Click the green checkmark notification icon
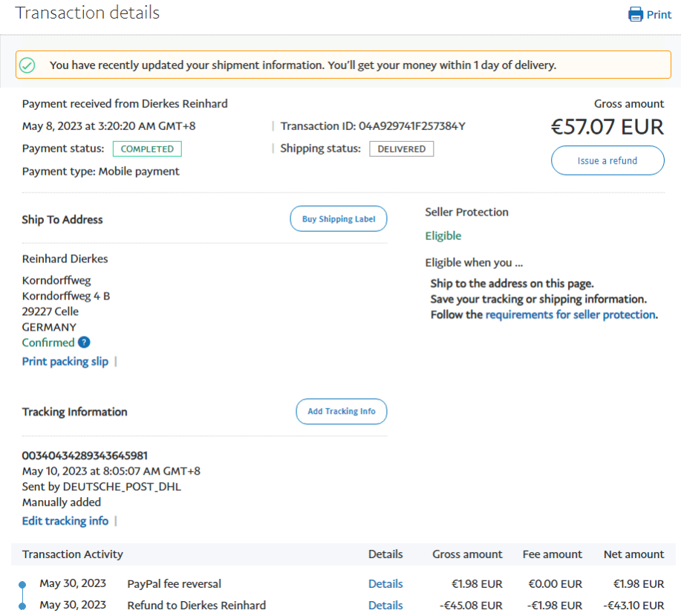Image resolution: width=681 pixels, height=616 pixels. pyautogui.click(x=27, y=65)
